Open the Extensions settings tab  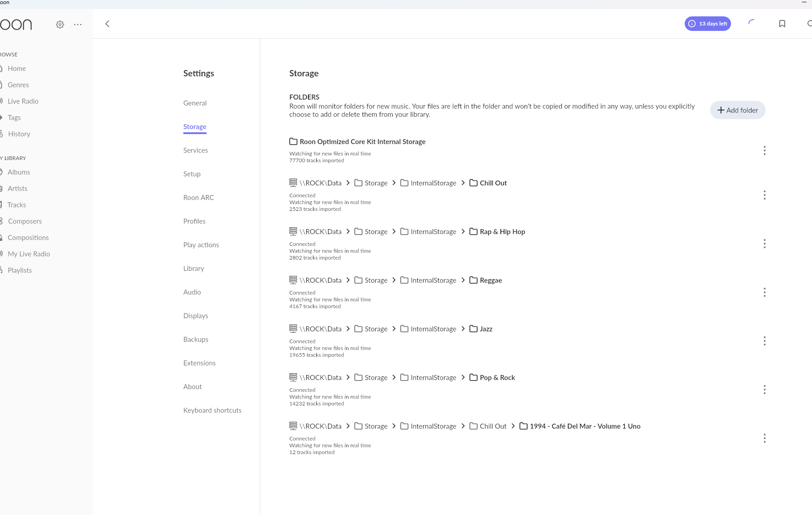pyautogui.click(x=199, y=363)
